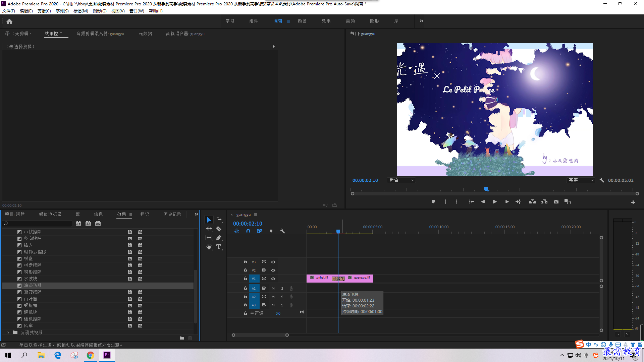Mute audio track A1

click(x=273, y=288)
